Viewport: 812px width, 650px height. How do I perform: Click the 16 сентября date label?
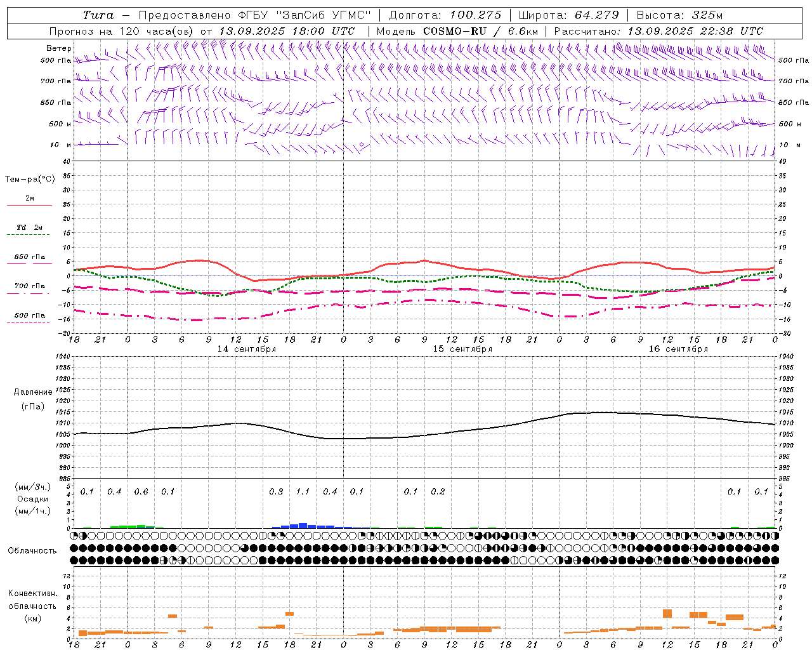pyautogui.click(x=678, y=349)
